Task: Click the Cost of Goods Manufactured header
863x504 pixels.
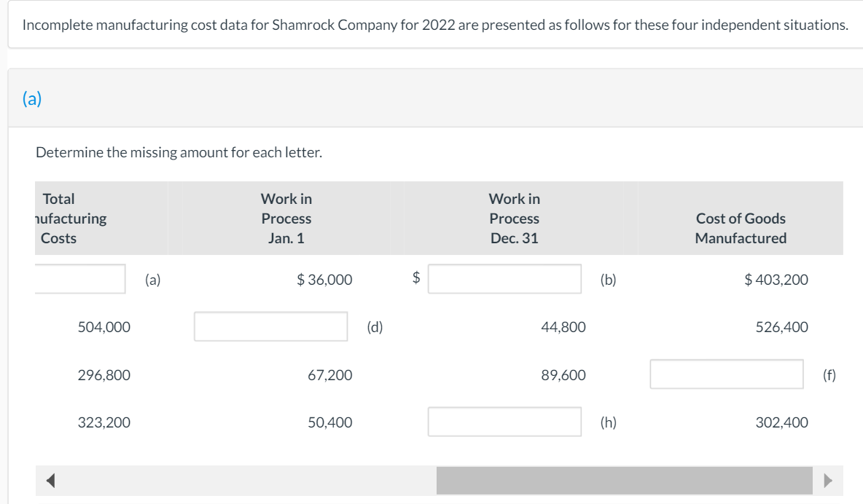Action: point(741,228)
